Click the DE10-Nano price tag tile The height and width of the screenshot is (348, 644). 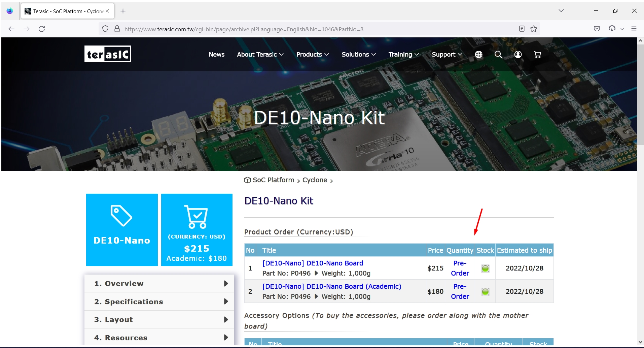[122, 230]
